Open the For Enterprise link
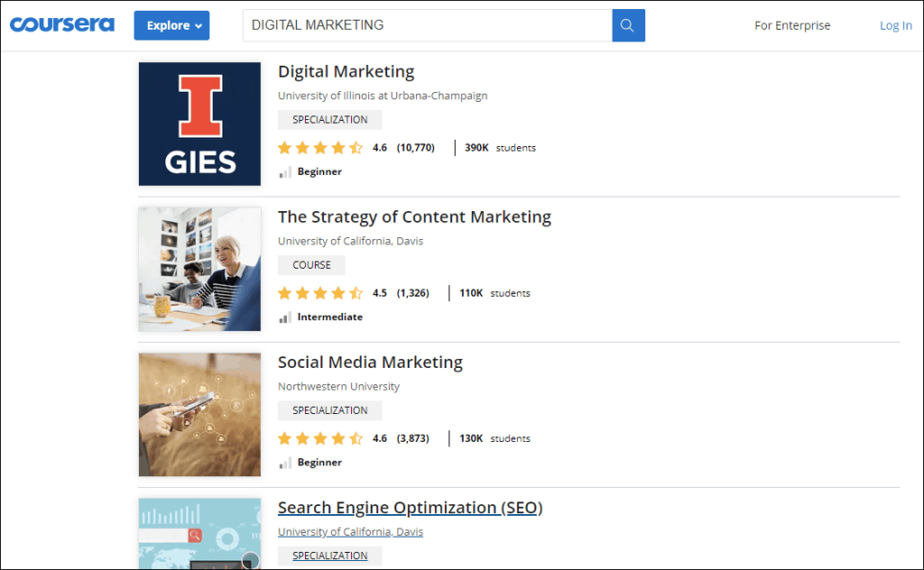This screenshot has width=924, height=570. [x=792, y=25]
